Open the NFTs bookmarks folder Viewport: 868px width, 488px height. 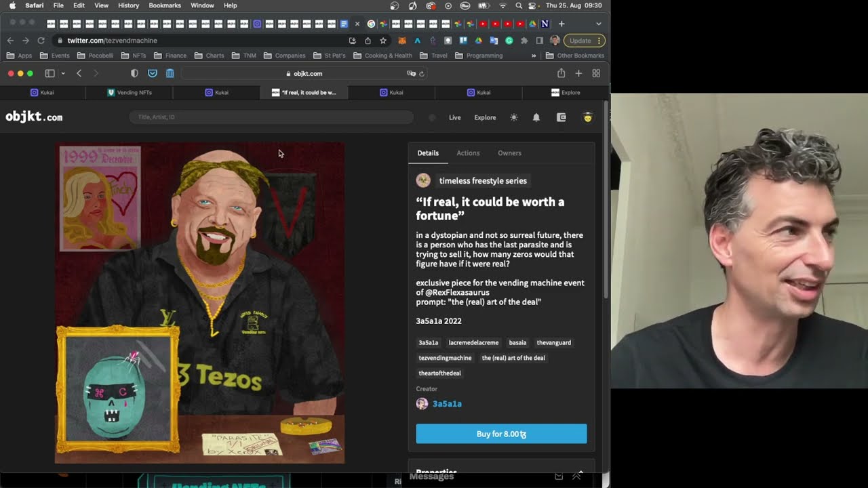point(134,56)
